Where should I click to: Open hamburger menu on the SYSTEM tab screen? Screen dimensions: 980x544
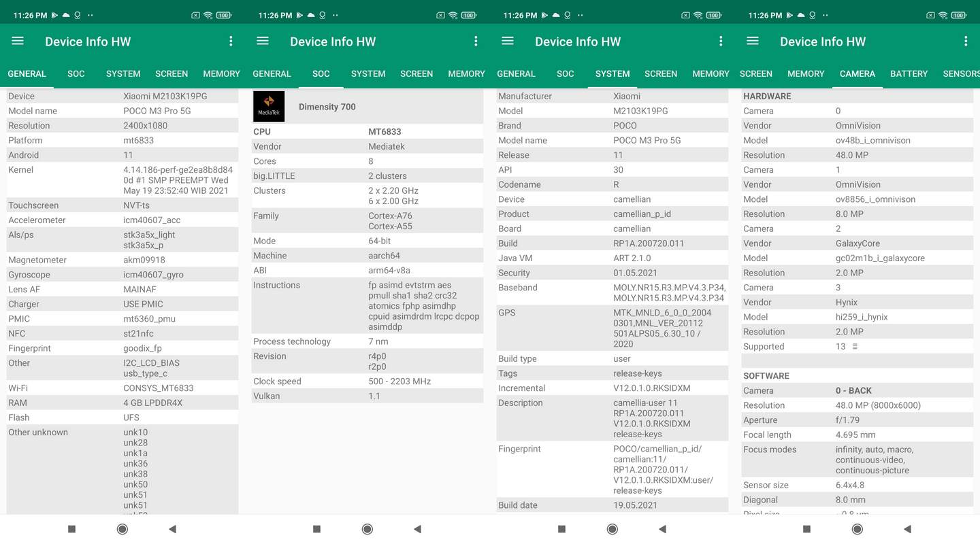tap(508, 41)
